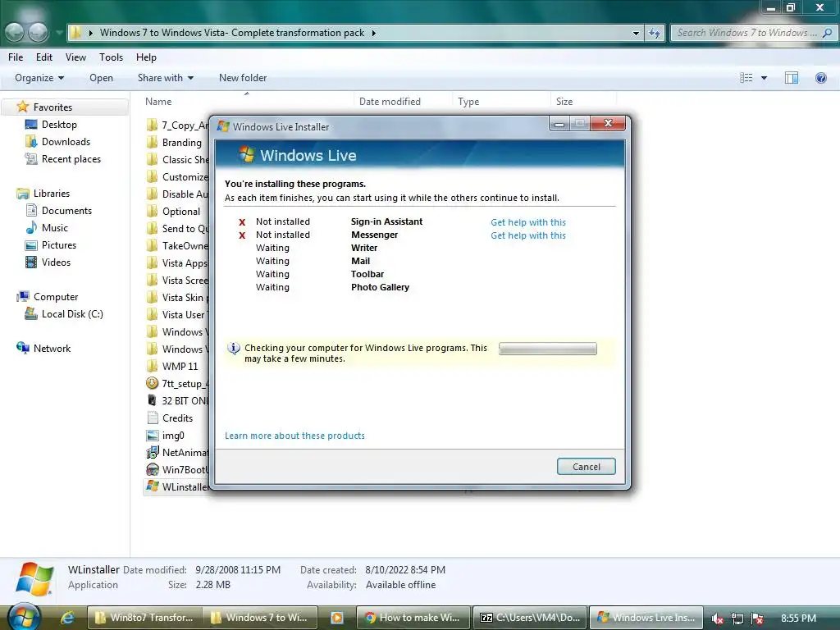Select Downloads under Favorites
The image size is (840, 630).
[66, 141]
